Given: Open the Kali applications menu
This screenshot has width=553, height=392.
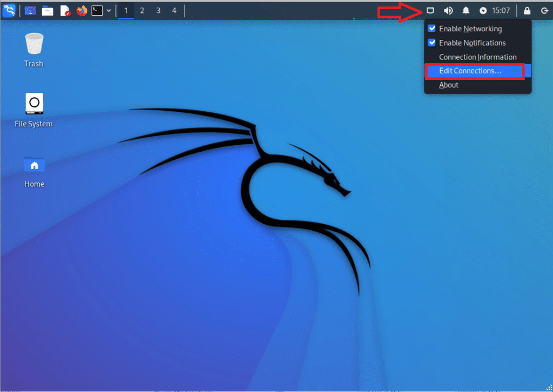Looking at the screenshot, I should click(x=9, y=11).
